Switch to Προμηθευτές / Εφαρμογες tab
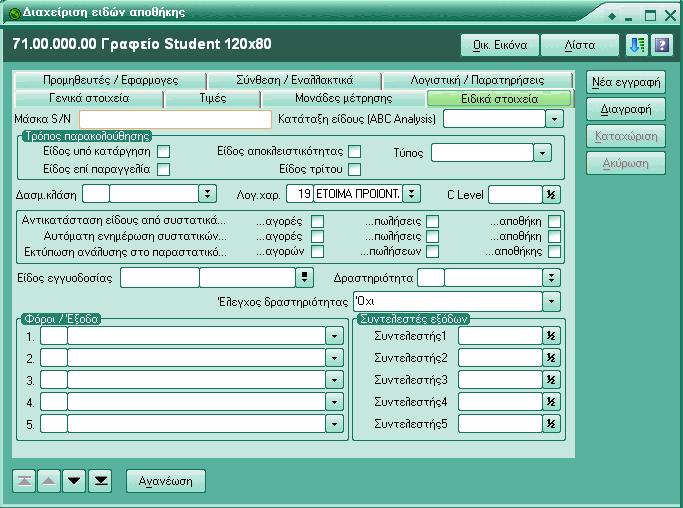 click(110, 80)
